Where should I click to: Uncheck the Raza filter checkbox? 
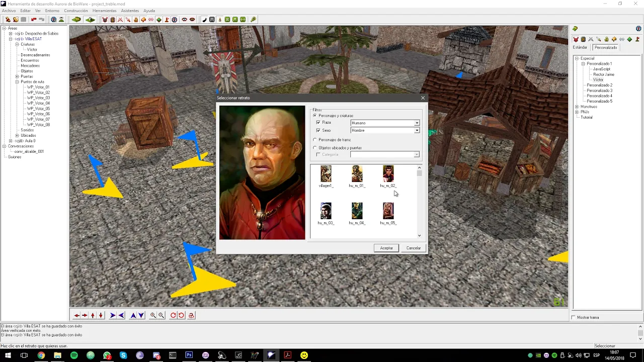[318, 123]
